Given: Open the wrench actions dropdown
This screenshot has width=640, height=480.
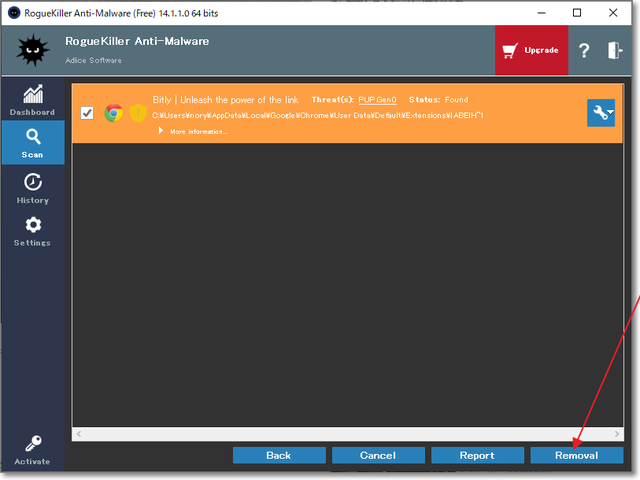Looking at the screenshot, I should [x=601, y=113].
